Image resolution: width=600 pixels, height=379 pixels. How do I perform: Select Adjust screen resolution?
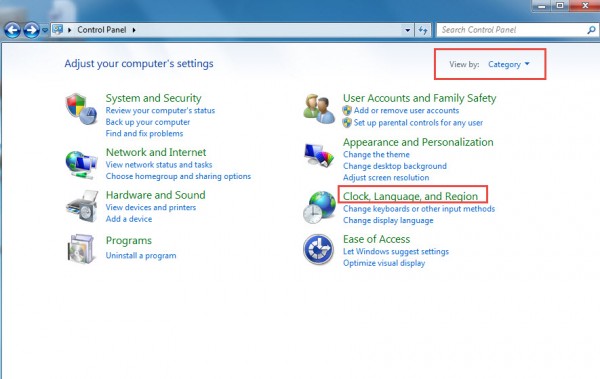click(x=386, y=178)
